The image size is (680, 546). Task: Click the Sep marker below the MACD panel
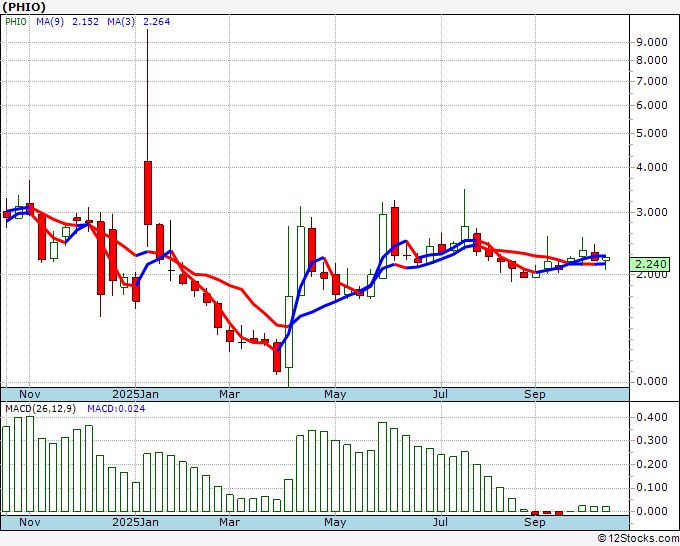click(x=535, y=523)
